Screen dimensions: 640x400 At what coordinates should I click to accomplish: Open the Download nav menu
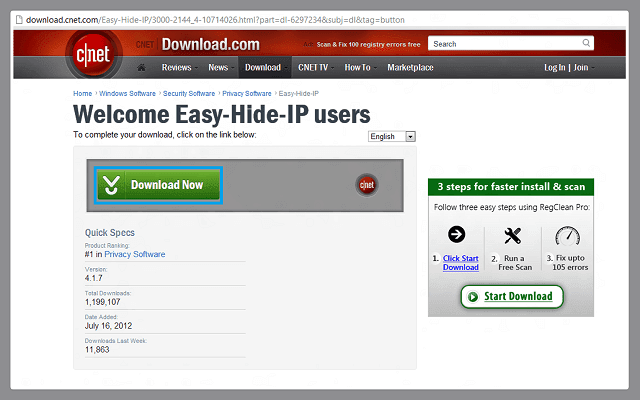pyautogui.click(x=265, y=67)
